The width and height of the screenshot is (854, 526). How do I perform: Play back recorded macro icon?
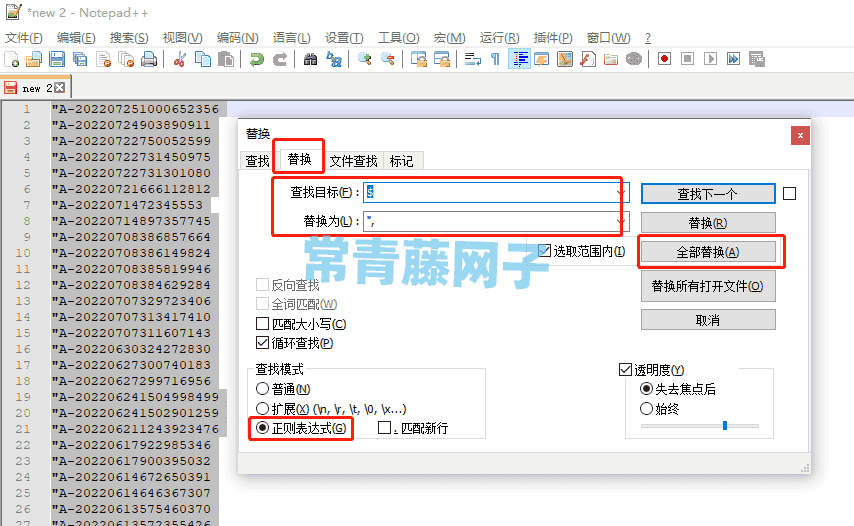click(x=710, y=59)
